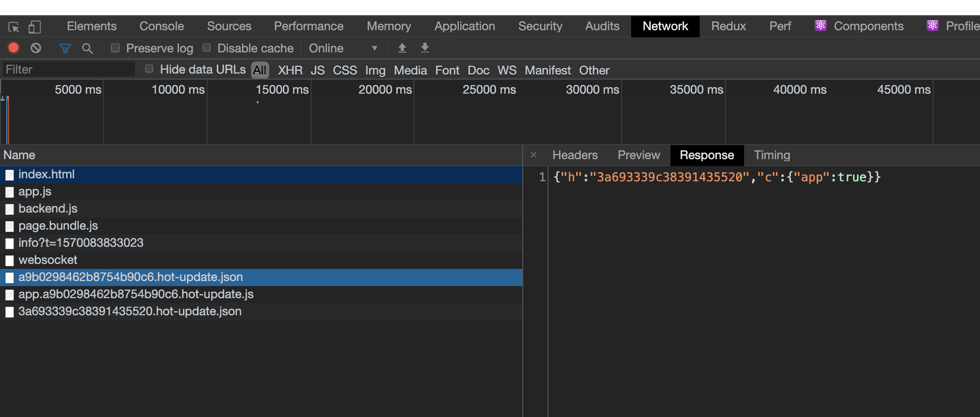The height and width of the screenshot is (417, 980).
Task: Click the React icon beside Components
Action: (821, 26)
